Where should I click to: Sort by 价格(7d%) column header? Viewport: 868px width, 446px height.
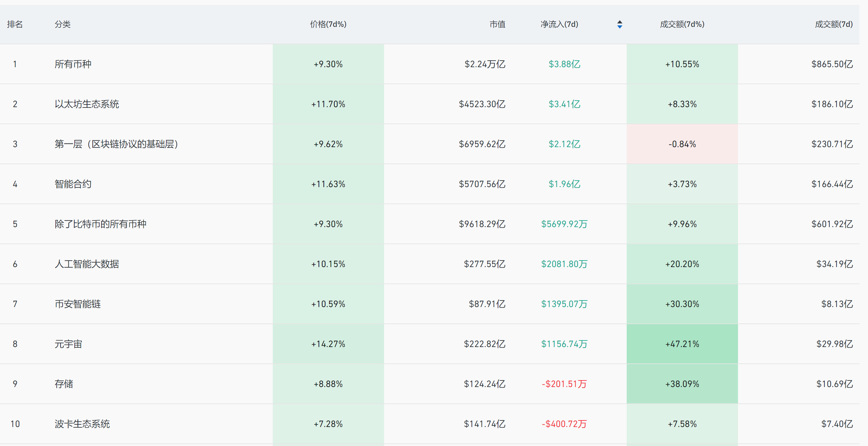pos(328,24)
